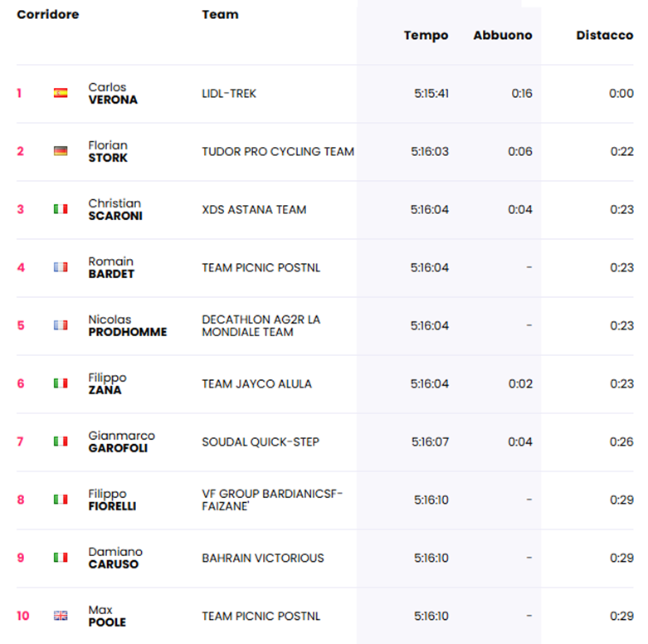Select rider Max POOLE
This screenshot has width=648, height=644.
tap(107, 616)
